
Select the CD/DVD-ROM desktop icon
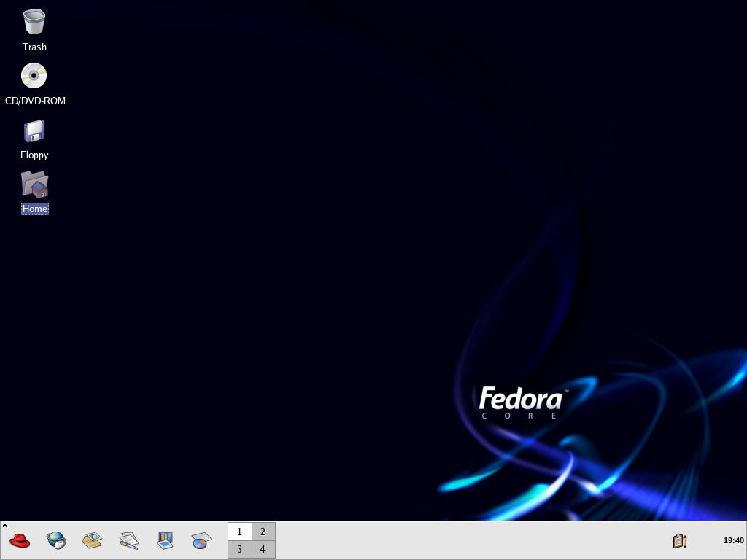click(x=34, y=76)
